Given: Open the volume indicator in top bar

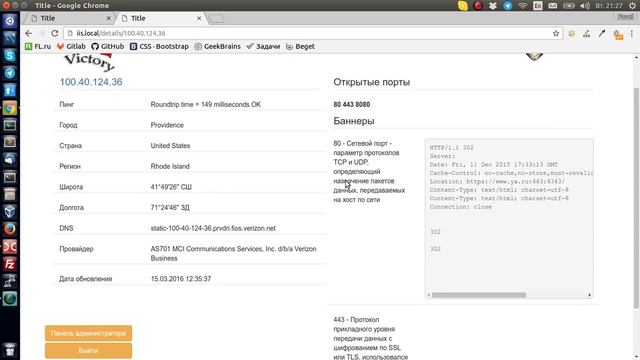Looking at the screenshot, I should [x=585, y=6].
